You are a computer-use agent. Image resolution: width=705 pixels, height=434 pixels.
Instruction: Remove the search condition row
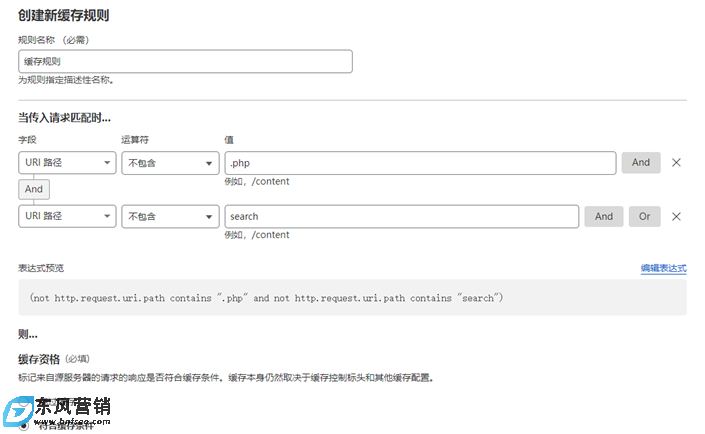click(x=676, y=217)
